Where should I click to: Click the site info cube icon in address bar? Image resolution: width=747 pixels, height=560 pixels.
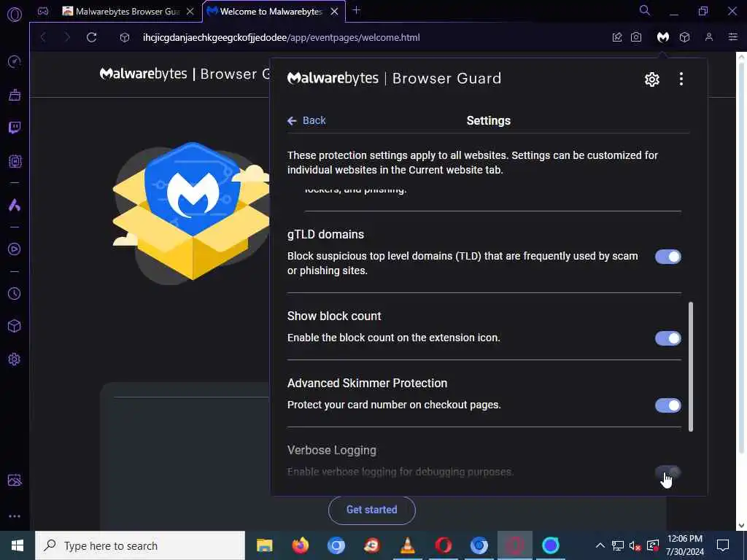coord(124,37)
